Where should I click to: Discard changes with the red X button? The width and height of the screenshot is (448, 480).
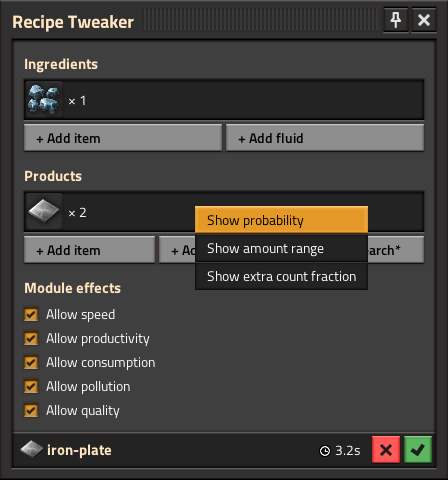tap(386, 450)
